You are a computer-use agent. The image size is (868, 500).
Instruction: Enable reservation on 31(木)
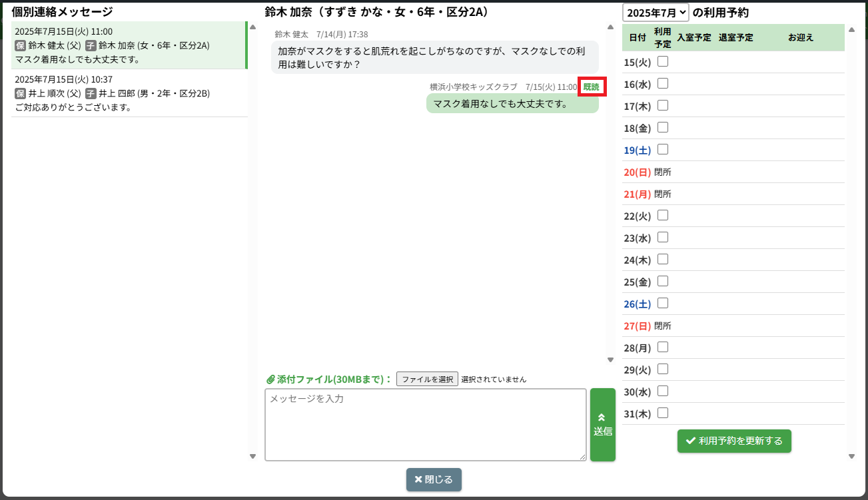click(663, 413)
